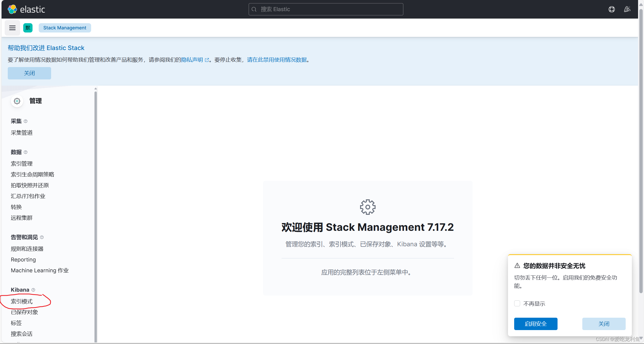Open 拍取快照并还原 in the sidebar
The height and width of the screenshot is (344, 644).
[30, 185]
